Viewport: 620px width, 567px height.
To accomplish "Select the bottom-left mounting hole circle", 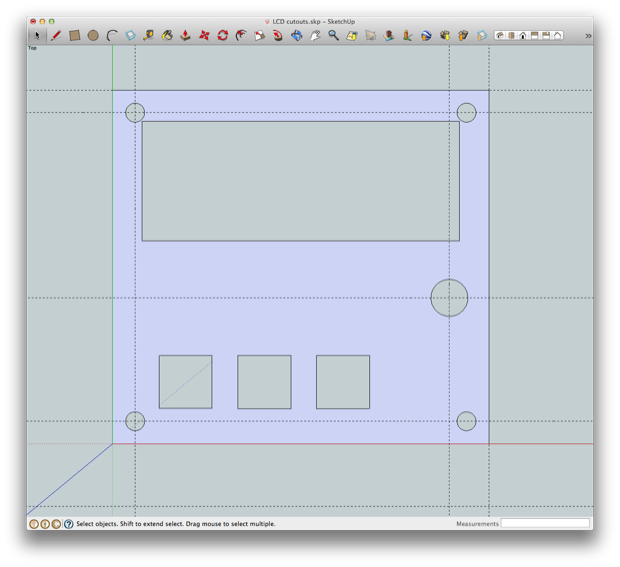I will (x=135, y=421).
